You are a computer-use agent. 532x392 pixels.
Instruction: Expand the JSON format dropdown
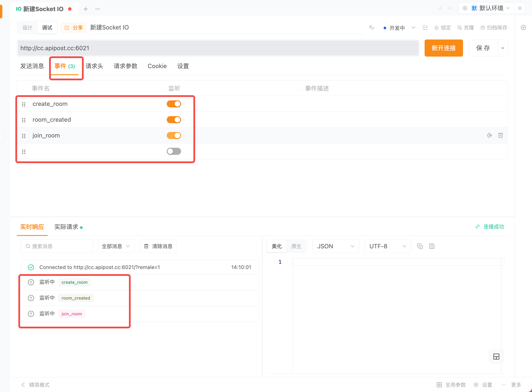335,246
